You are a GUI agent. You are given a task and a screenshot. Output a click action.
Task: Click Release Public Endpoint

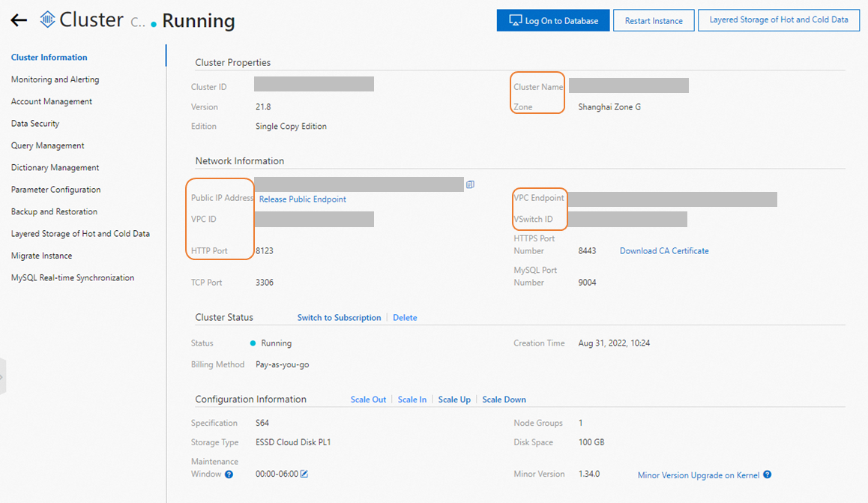coord(302,199)
